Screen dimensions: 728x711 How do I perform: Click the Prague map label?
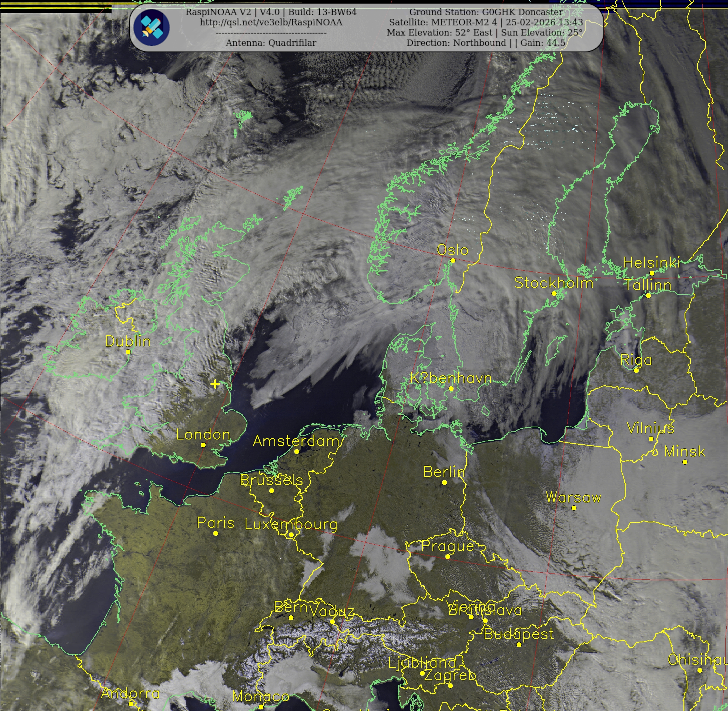pyautogui.click(x=448, y=546)
